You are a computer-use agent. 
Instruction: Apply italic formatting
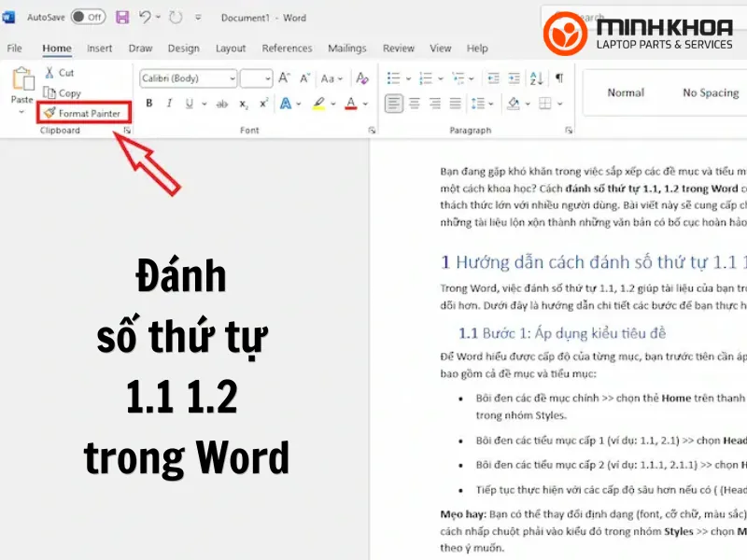tap(169, 102)
